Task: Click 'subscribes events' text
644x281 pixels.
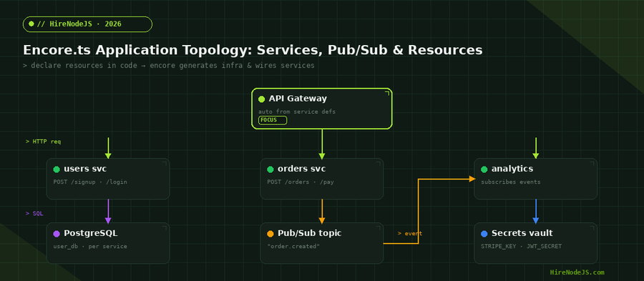Action: (x=511, y=182)
